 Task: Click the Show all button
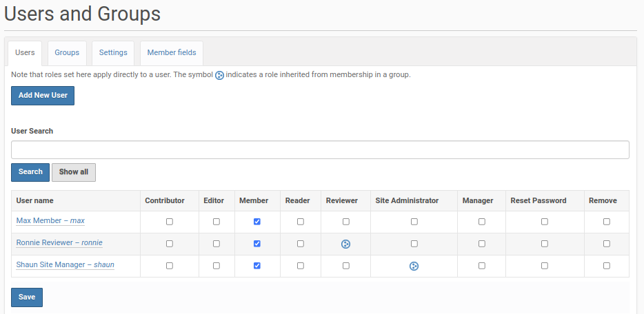[x=74, y=172]
